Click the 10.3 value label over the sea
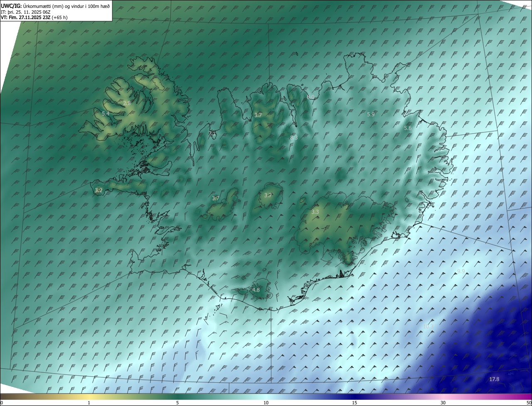This screenshot has height=406, width=532. point(428,327)
